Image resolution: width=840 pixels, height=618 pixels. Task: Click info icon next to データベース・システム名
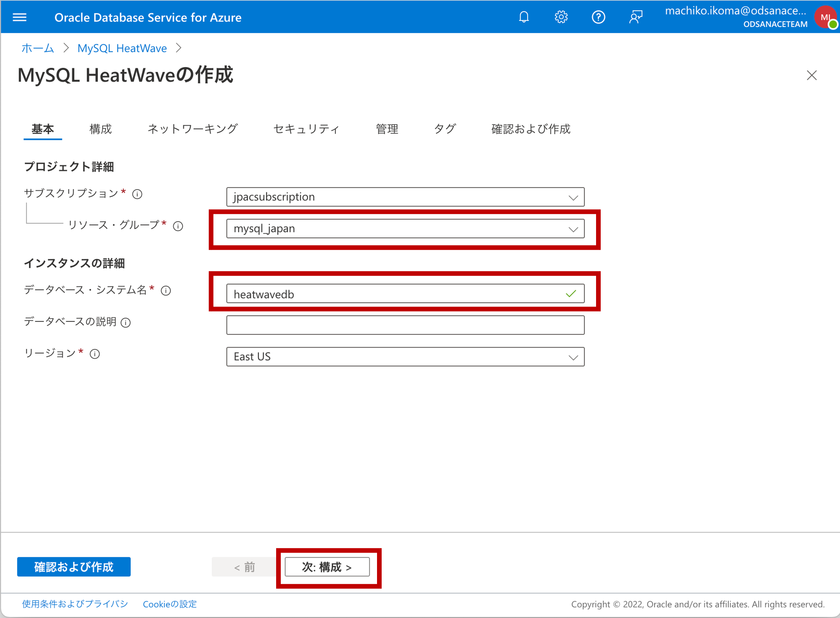[166, 291]
